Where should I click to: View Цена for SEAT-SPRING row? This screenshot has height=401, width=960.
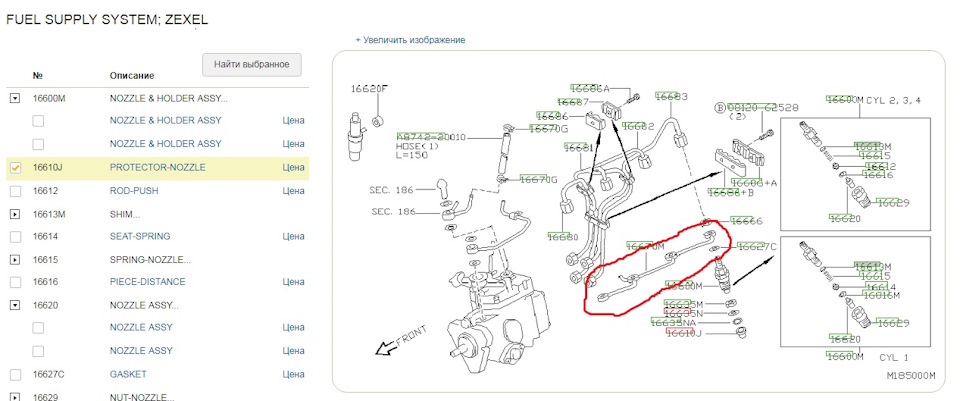[x=293, y=236]
